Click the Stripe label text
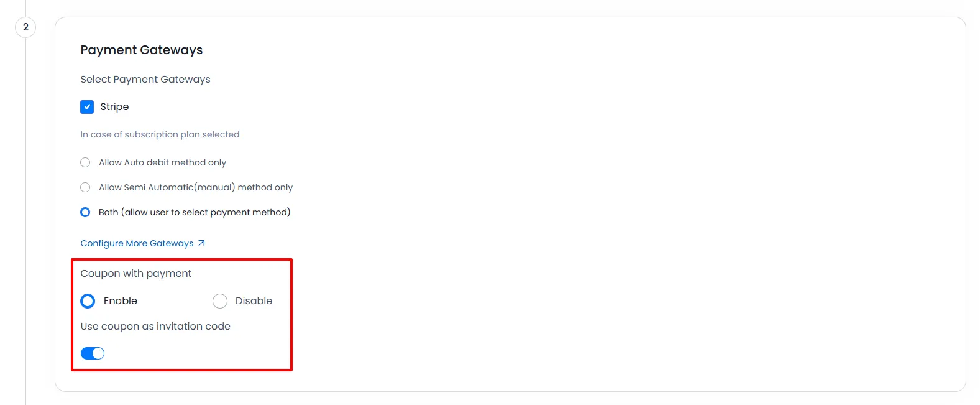The width and height of the screenshot is (980, 405). tap(114, 107)
